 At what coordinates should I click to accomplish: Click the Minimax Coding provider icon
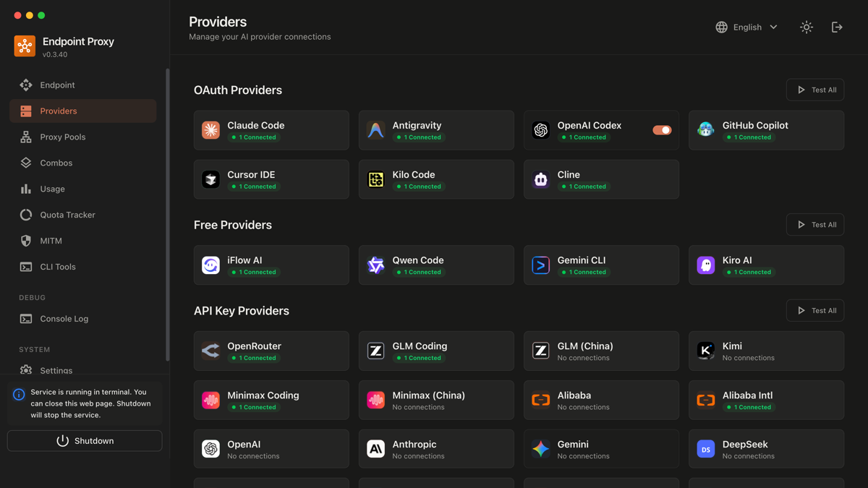(210, 400)
